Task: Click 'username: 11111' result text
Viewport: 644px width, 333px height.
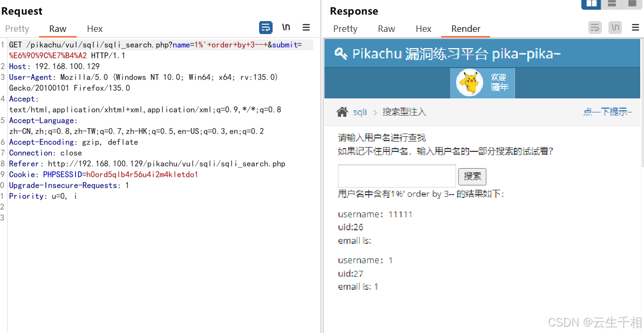Action: [375, 214]
